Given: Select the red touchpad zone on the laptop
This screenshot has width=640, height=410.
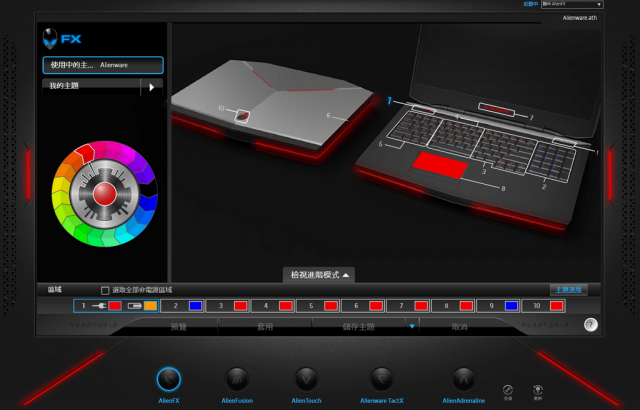Looking at the screenshot, I should pyautogui.click(x=440, y=165).
